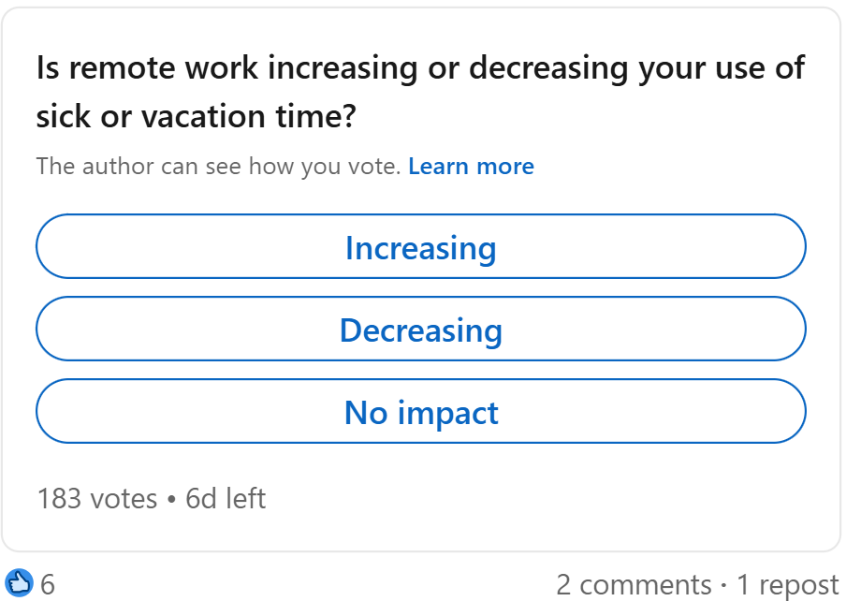The image size is (846, 616).
Task: Click the blue thumbs-up reaction icon
Action: (x=20, y=584)
